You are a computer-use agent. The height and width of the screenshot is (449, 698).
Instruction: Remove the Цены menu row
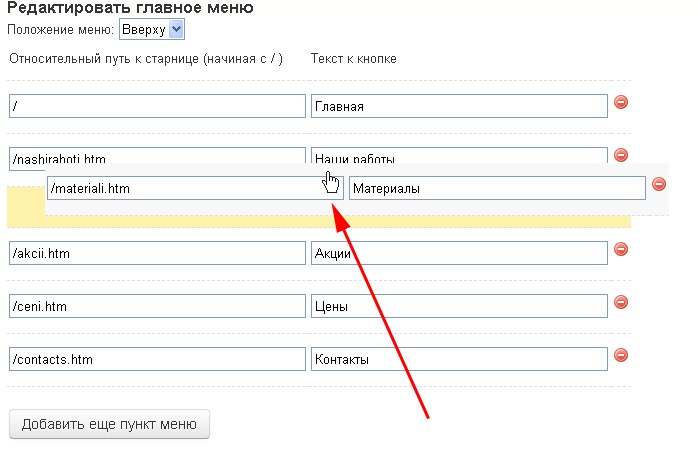tap(620, 302)
